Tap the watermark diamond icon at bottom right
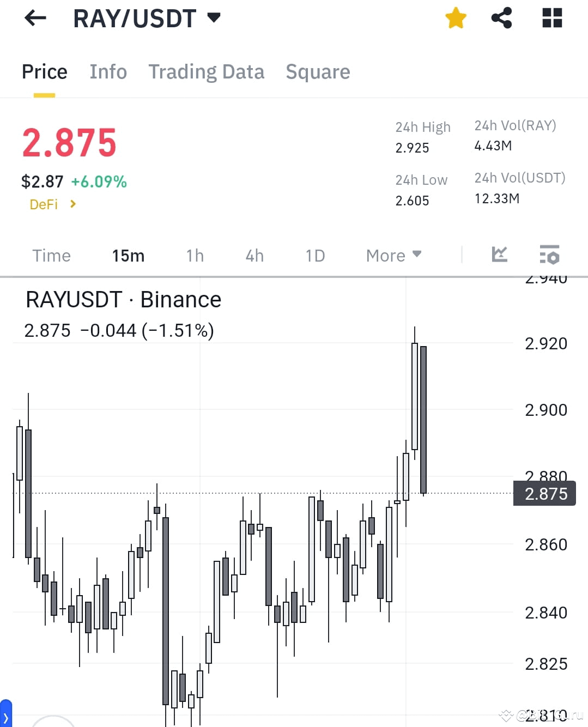This screenshot has width=588, height=727. click(506, 714)
